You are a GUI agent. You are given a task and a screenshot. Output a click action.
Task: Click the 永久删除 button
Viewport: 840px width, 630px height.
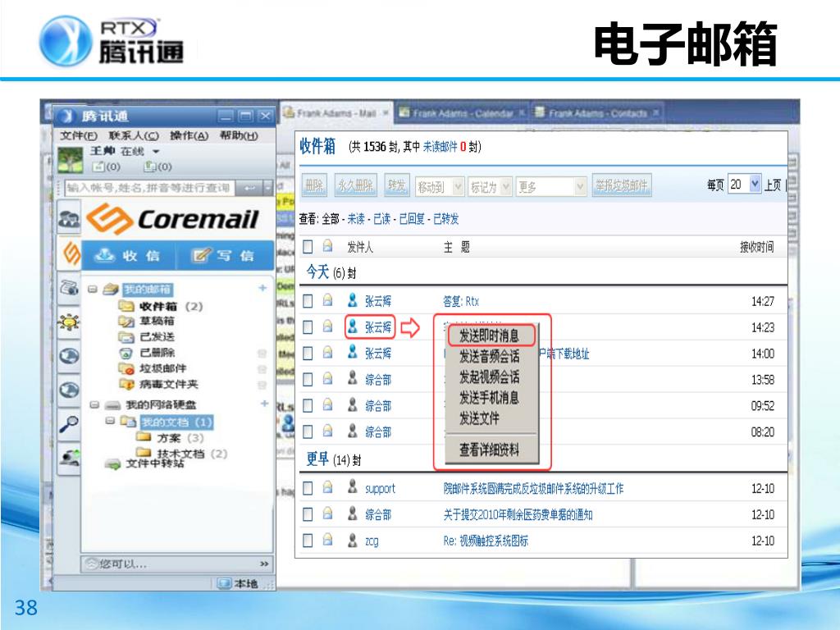[x=355, y=186]
